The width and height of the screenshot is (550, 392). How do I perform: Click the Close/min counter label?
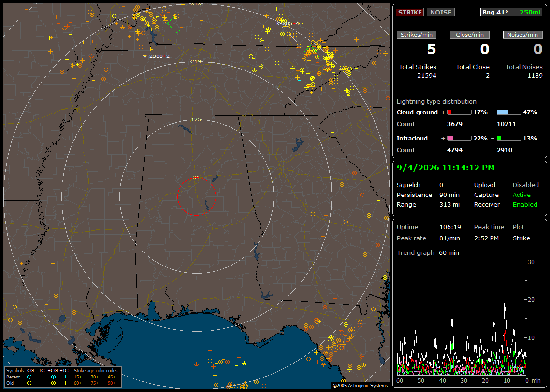tap(470, 35)
